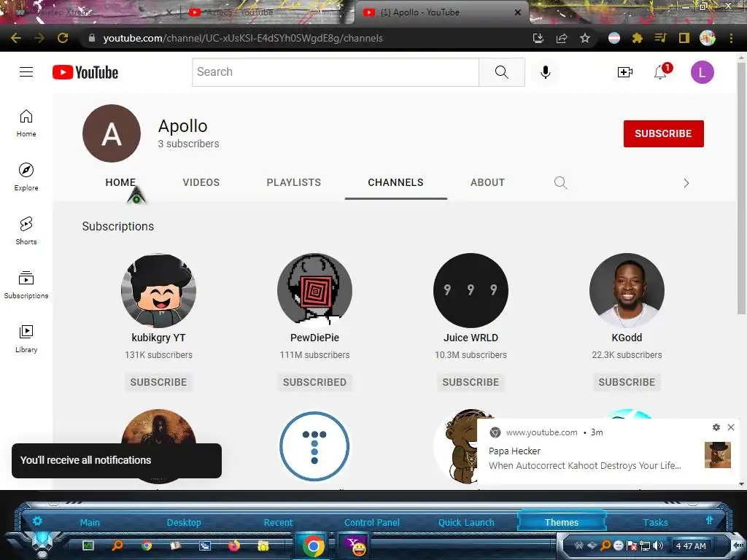Select the Themes tab in the dock bar
Image resolution: width=747 pixels, height=560 pixels.
[x=561, y=522]
